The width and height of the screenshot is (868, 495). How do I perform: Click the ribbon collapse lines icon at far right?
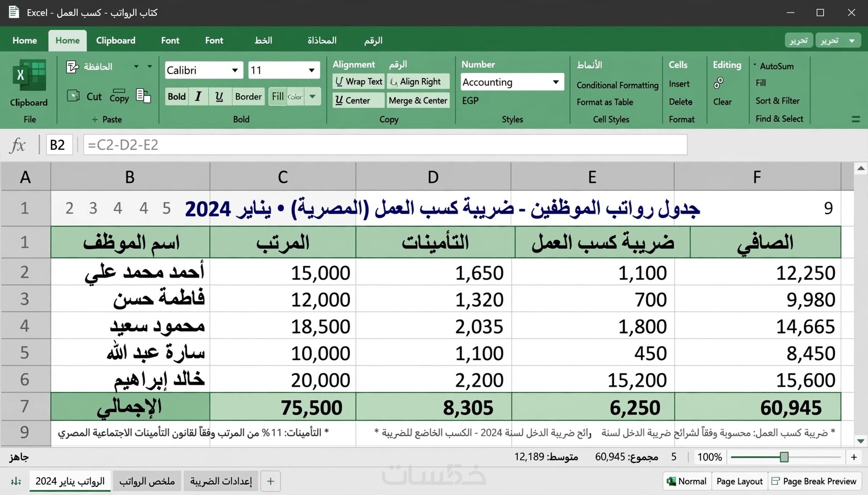[x=856, y=119]
